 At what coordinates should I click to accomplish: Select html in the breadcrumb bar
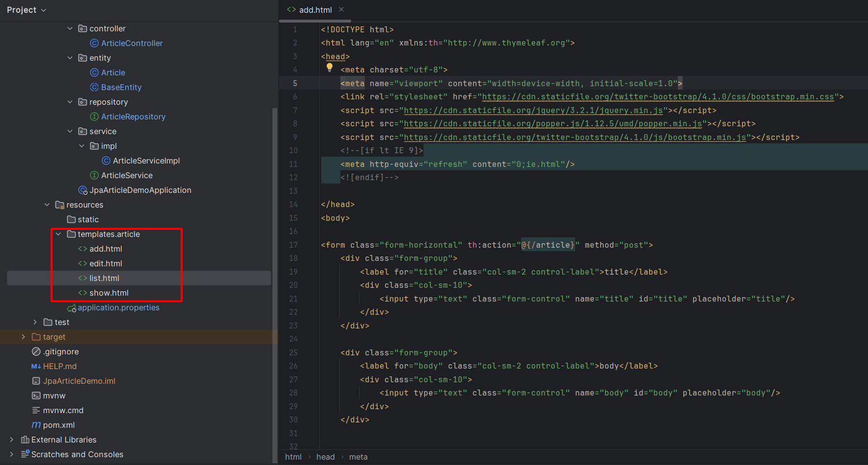coord(293,457)
